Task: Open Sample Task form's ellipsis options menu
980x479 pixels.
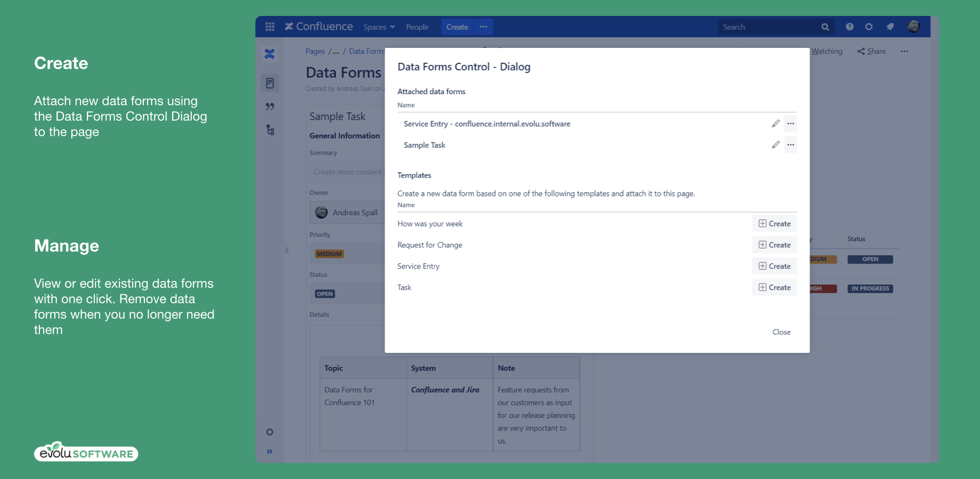Action: point(791,144)
